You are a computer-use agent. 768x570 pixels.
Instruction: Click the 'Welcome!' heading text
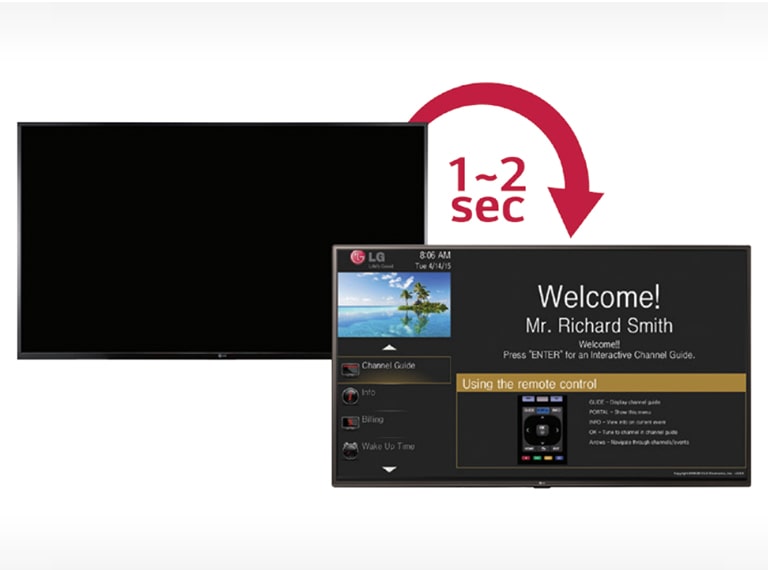[599, 296]
